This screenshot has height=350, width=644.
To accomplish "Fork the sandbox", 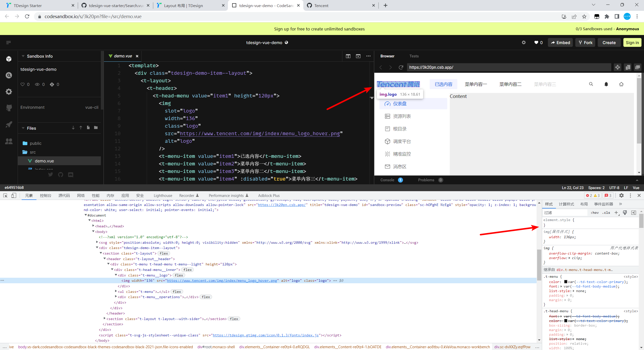I will pos(585,43).
